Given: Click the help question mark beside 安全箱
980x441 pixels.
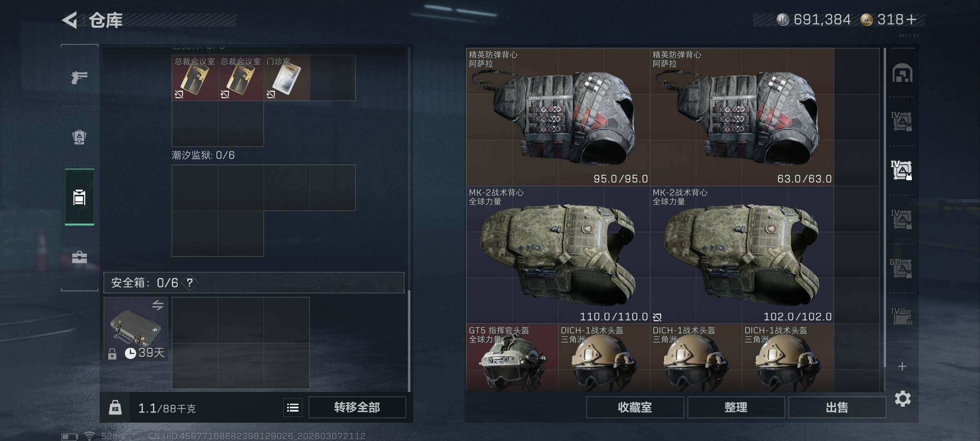Looking at the screenshot, I should 190,283.
